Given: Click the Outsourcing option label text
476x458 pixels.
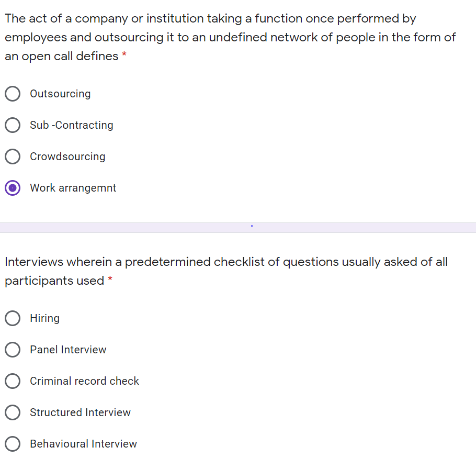Looking at the screenshot, I should coord(60,94).
